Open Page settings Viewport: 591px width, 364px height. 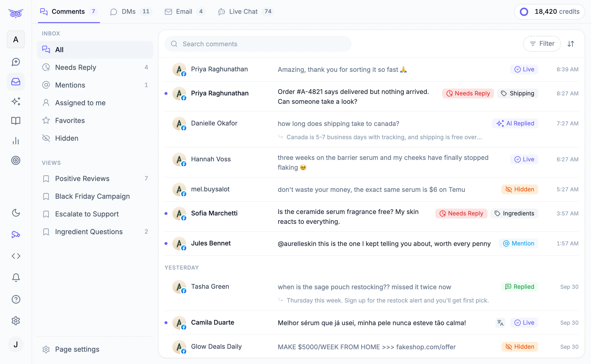[x=95, y=349]
